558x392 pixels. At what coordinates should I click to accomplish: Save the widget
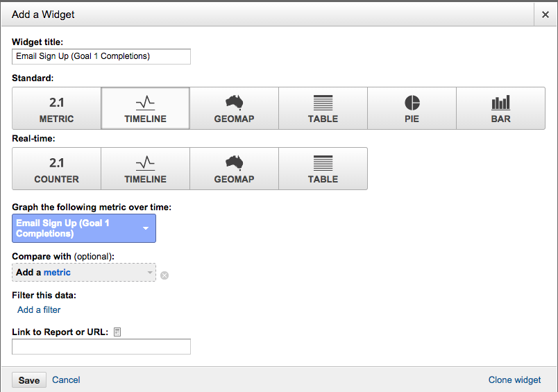pos(29,380)
